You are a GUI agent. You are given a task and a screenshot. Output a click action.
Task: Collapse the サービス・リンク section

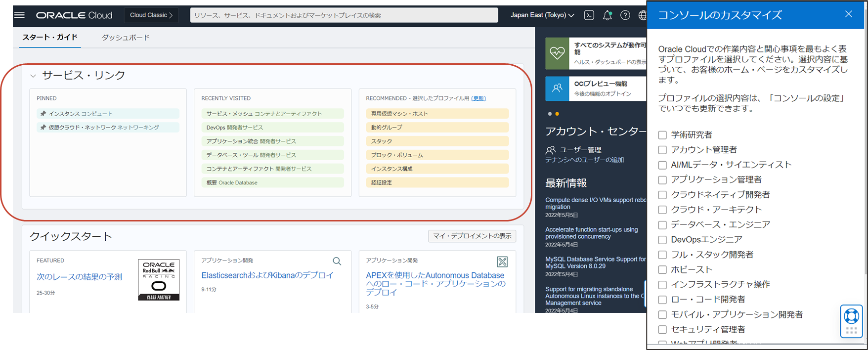tap(33, 76)
